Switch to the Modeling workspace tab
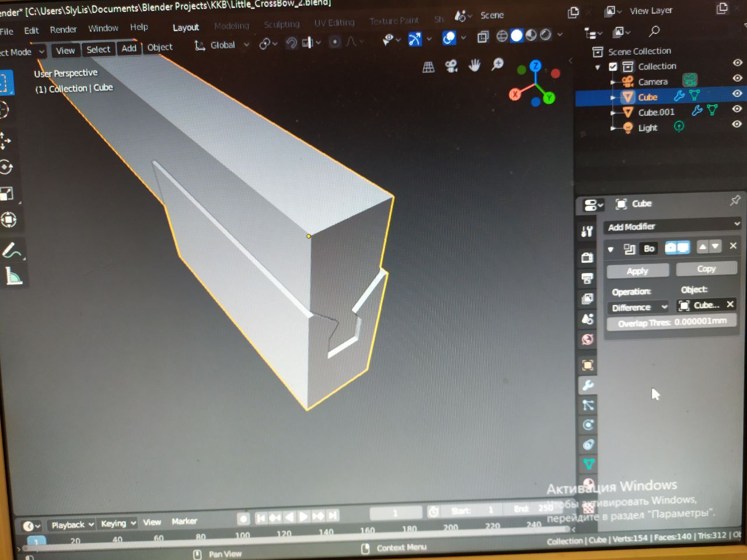This screenshot has height=560, width=747. [x=231, y=26]
